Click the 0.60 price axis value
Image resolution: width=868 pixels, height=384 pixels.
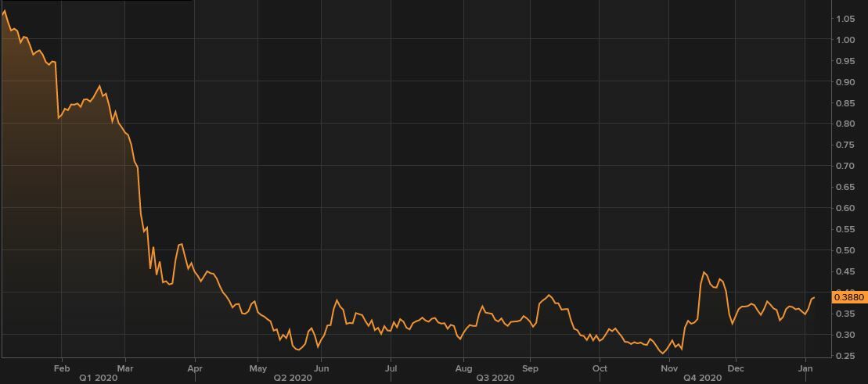point(845,208)
